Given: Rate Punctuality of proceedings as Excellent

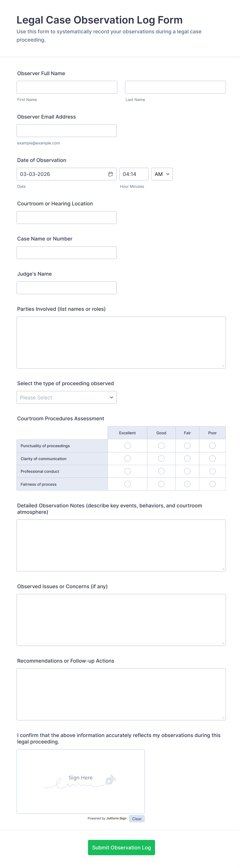Looking at the screenshot, I should click(127, 446).
